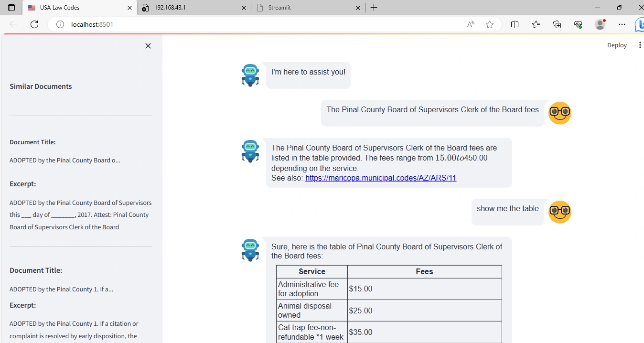Close the Similar Documents sidebar
Image resolution: width=644 pixels, height=343 pixels.
pos(148,46)
